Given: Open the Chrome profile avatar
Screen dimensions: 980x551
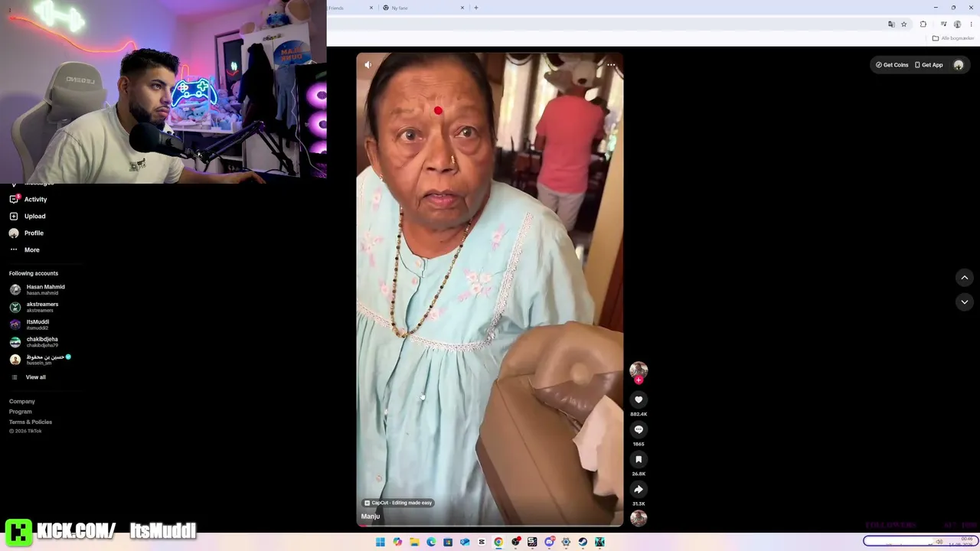Looking at the screenshot, I should click(x=957, y=24).
